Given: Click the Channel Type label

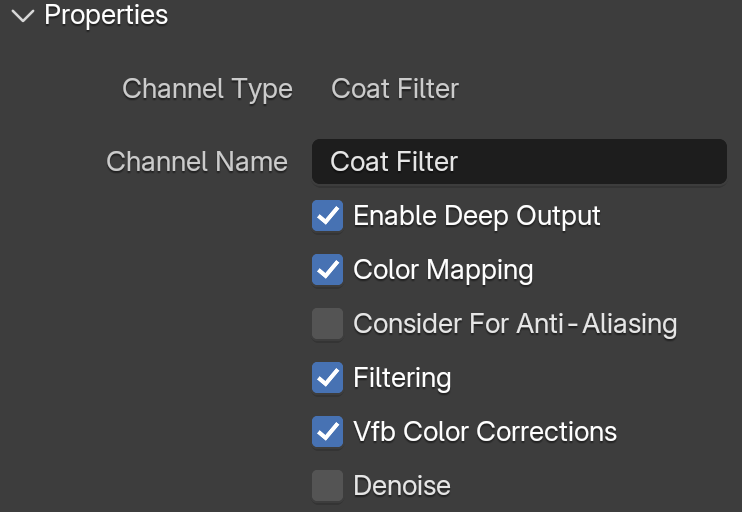Looking at the screenshot, I should (207, 89).
